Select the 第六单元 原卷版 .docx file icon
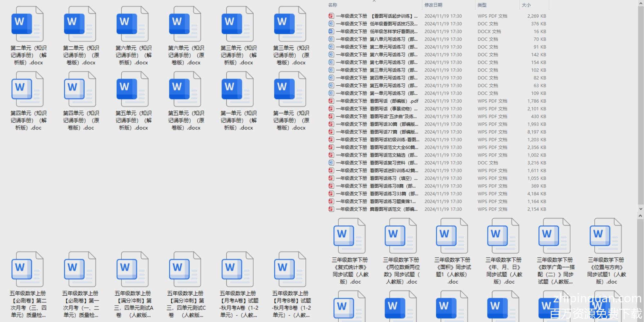Screen dimensions: 644x322 [x=185, y=24]
